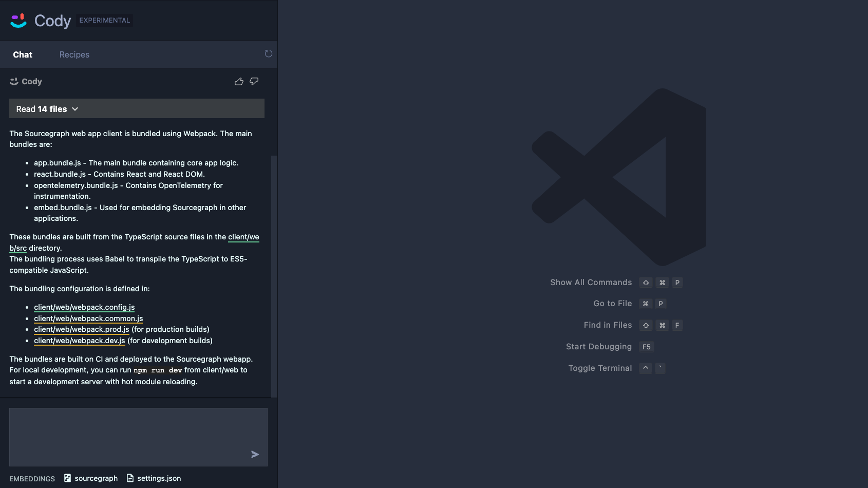868x488 pixels.
Task: Open the Recipes tab
Action: point(74,54)
